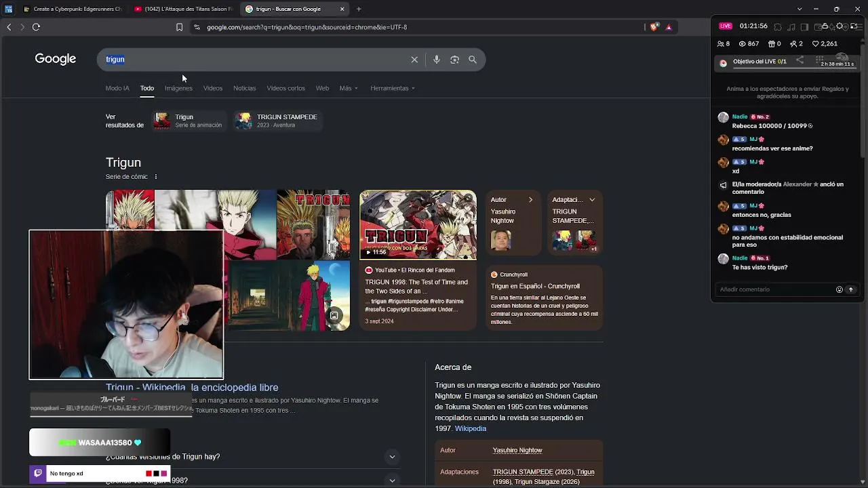Close the trigun Google tab
Viewport: 868px width, 488px height.
[342, 9]
